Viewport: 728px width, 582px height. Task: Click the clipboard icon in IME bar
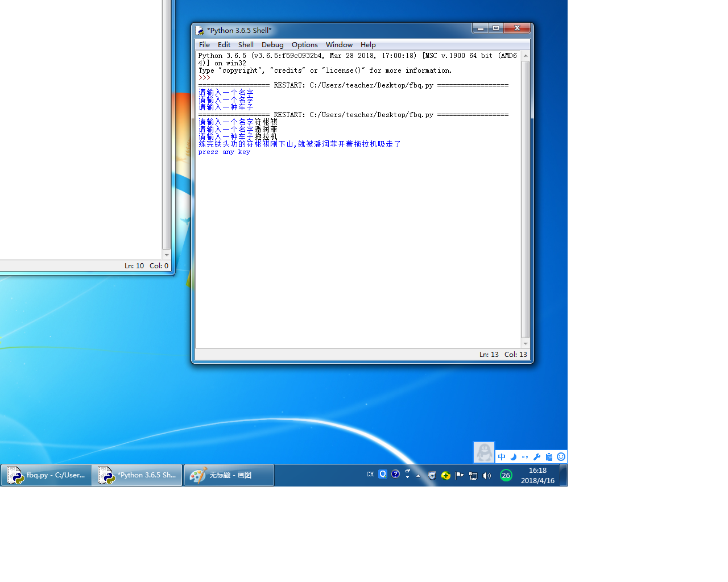coord(549,457)
